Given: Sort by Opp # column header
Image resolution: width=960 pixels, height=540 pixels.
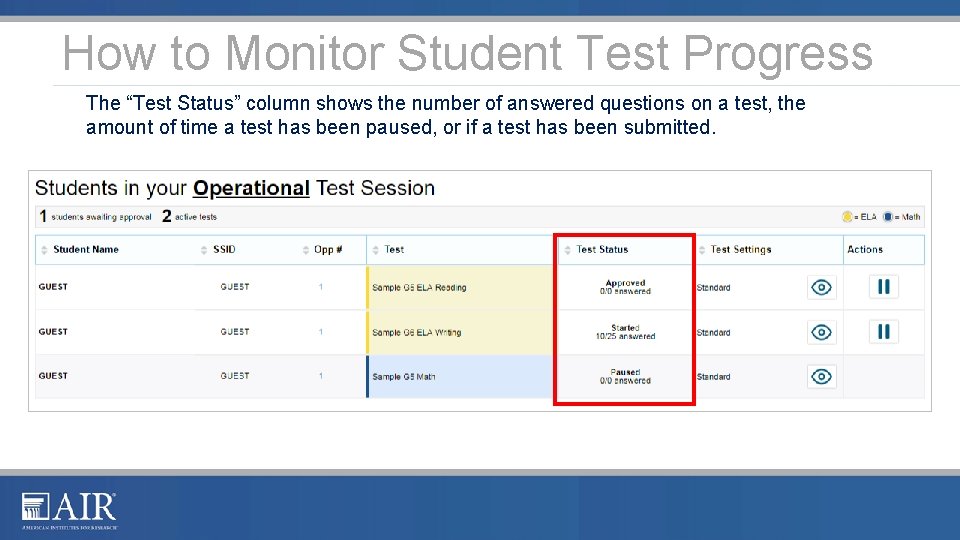Looking at the screenshot, I should [x=328, y=250].
